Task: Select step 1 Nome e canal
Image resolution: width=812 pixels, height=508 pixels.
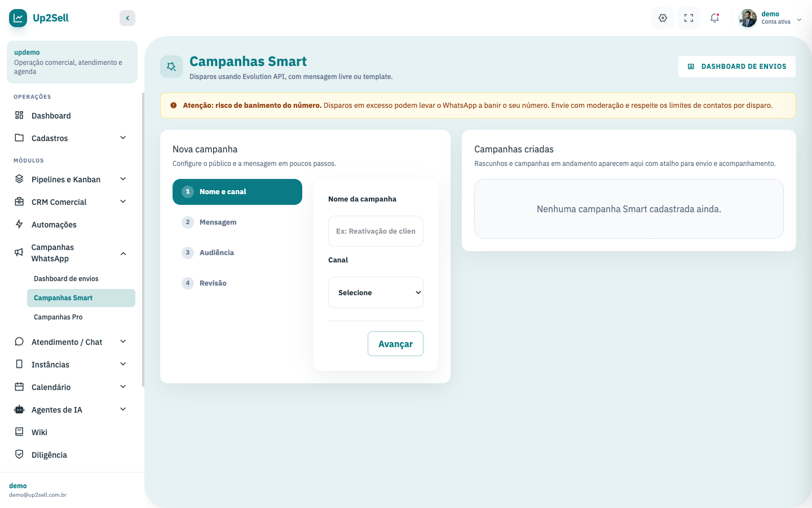Action: pos(237,192)
